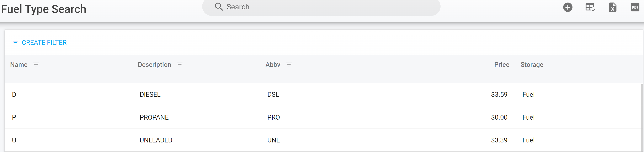Click the Create Filter button

pos(44,43)
